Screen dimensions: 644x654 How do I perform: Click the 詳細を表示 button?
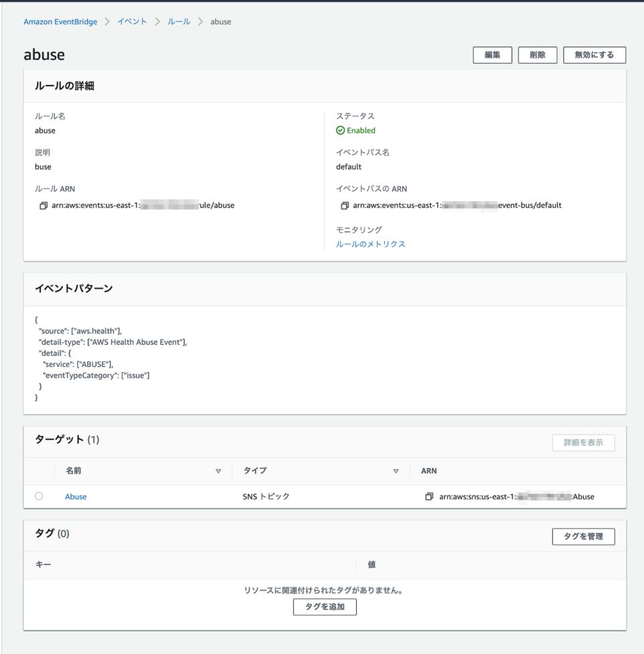point(583,443)
